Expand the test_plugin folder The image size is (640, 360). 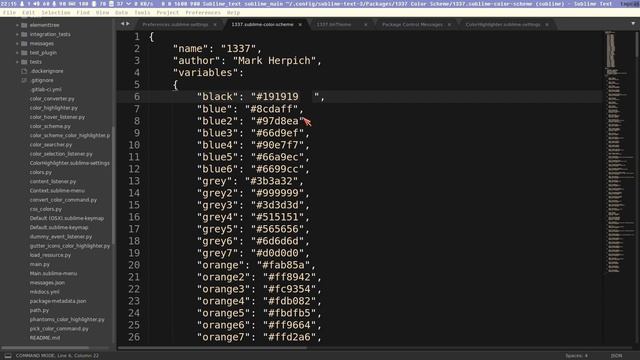18,53
